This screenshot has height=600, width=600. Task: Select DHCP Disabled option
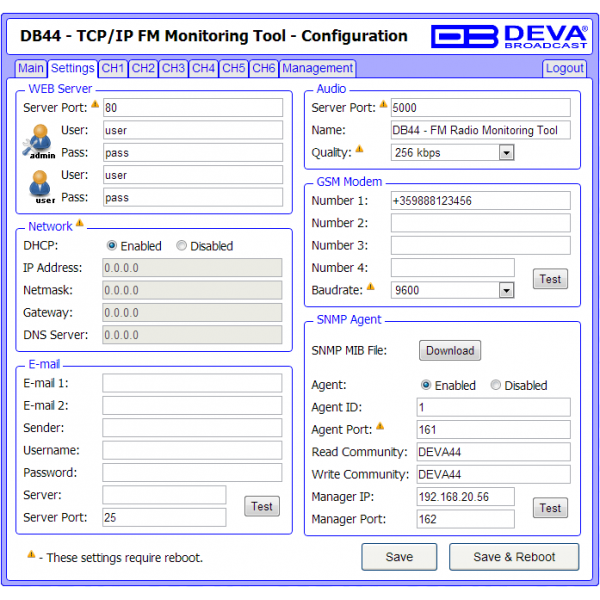(x=181, y=245)
